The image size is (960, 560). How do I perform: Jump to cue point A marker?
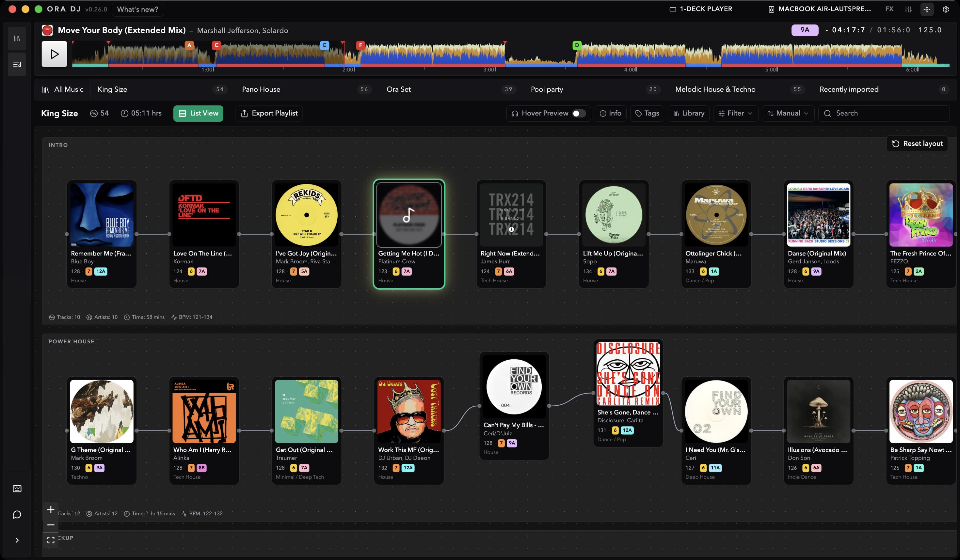(x=189, y=45)
